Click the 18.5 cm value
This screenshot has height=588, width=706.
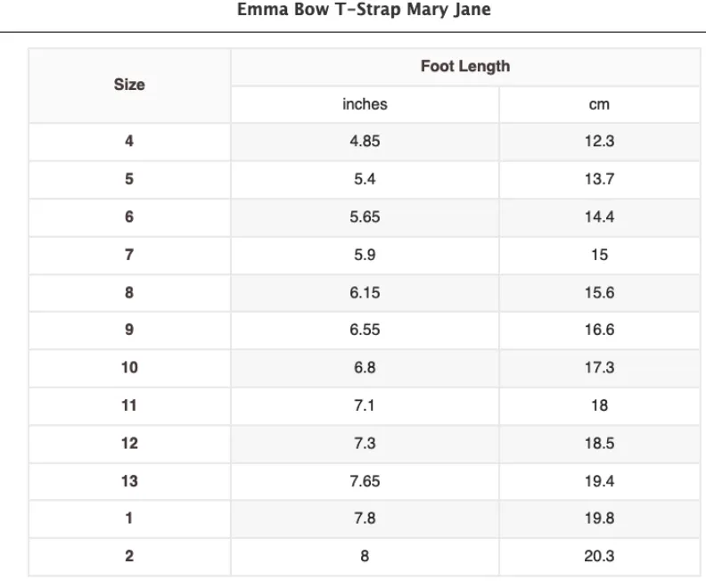(x=599, y=443)
